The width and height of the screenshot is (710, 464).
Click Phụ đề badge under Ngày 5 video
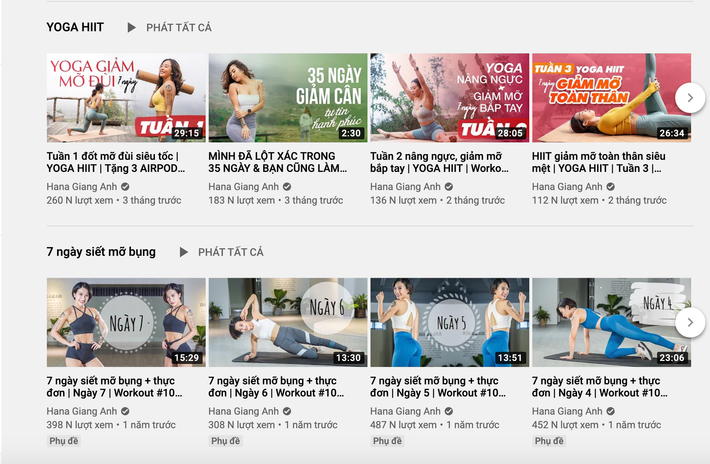387,441
